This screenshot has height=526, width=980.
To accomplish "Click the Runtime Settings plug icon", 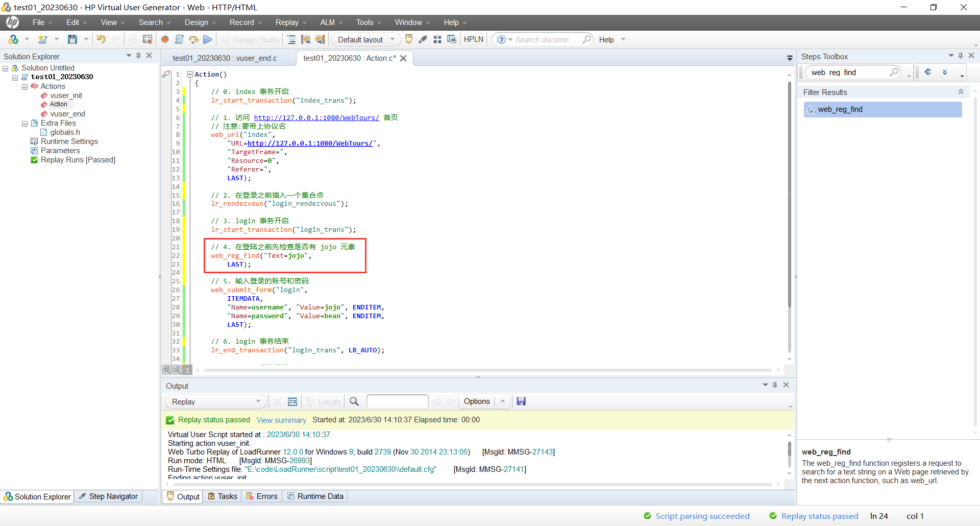I will point(423,39).
